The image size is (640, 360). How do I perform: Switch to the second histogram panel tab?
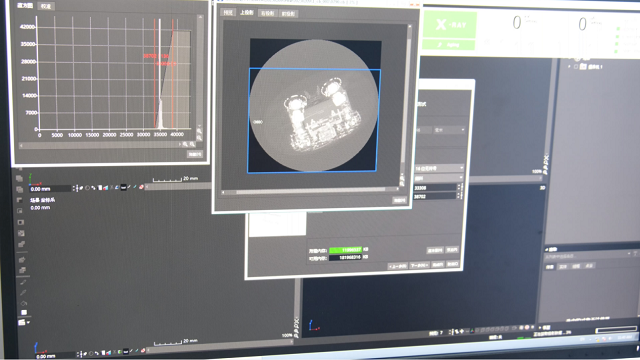pyautogui.click(x=46, y=6)
